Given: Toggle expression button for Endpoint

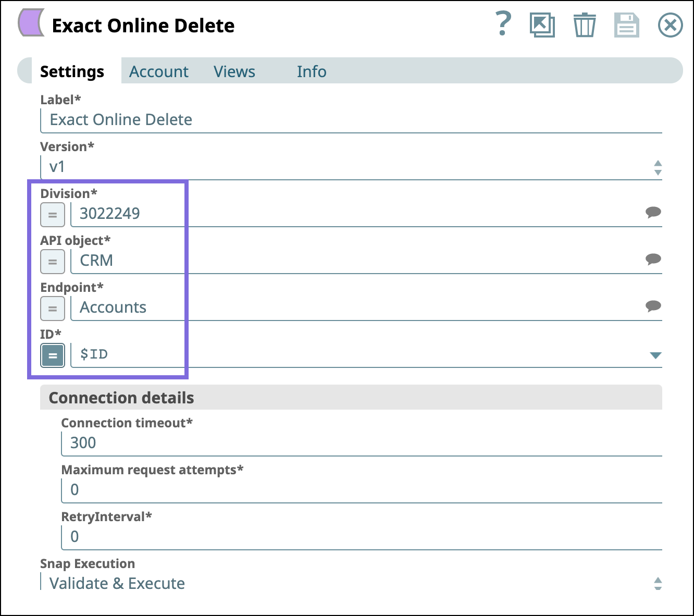Looking at the screenshot, I should 53,309.
